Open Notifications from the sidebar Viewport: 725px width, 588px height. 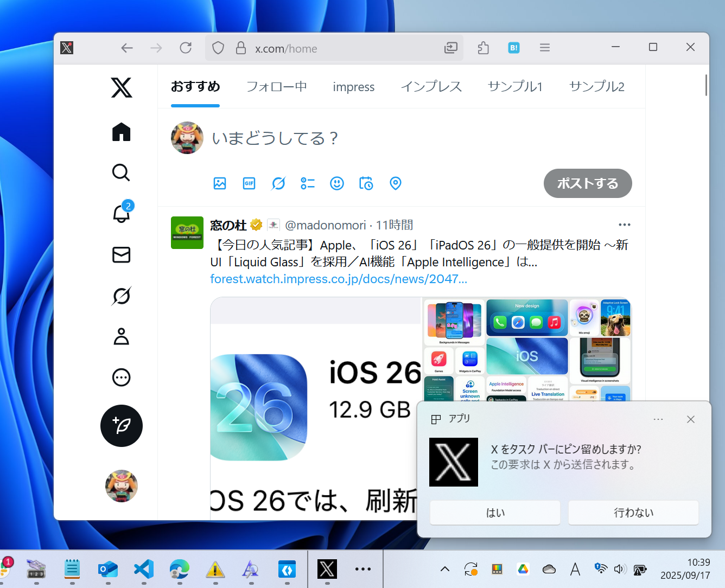click(x=121, y=214)
